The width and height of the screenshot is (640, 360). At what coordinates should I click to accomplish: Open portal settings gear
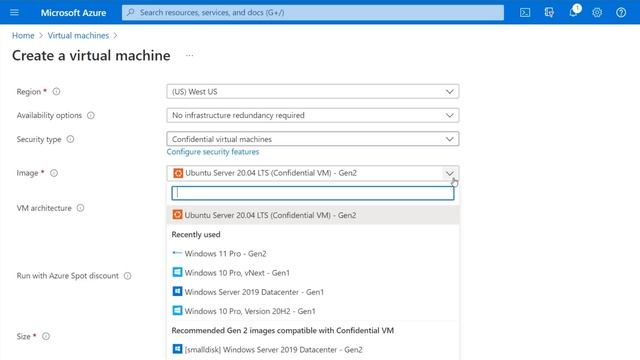(x=597, y=13)
